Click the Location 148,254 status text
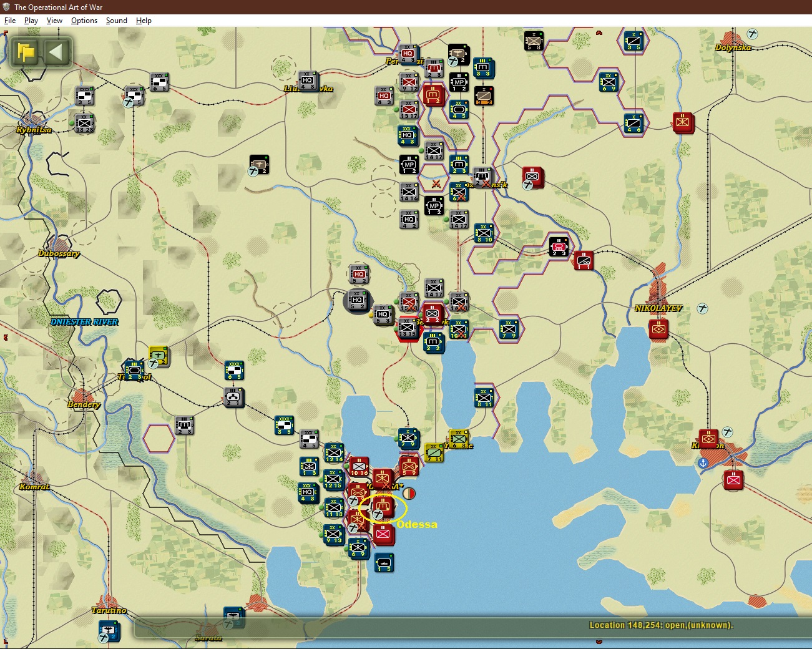 pyautogui.click(x=661, y=625)
